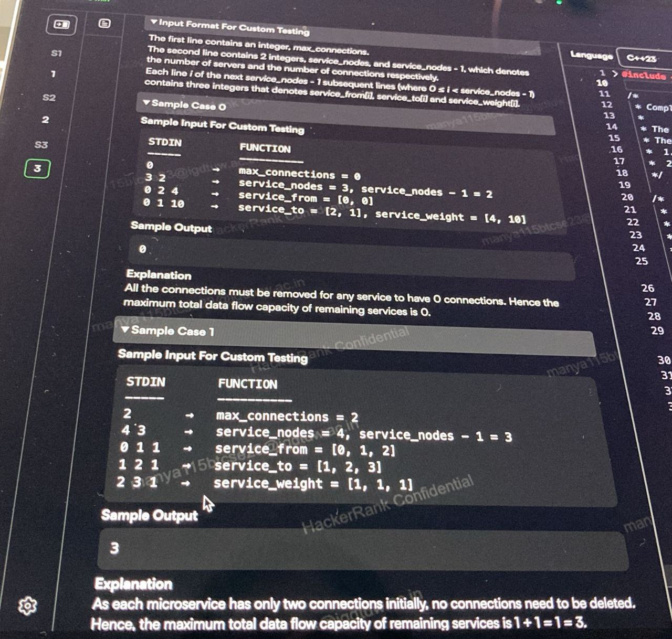Image resolution: width=672 pixels, height=639 pixels.
Task: Collapse Input Format For Custom Testing section
Action: [x=153, y=22]
